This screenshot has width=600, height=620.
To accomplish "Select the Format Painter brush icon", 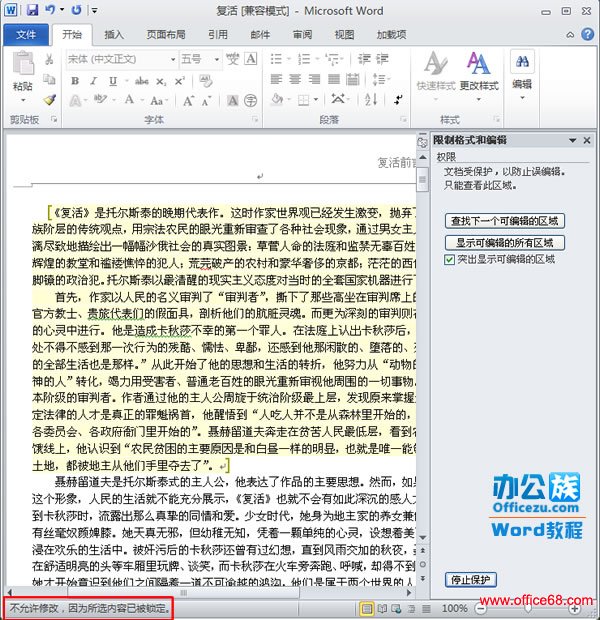I will tap(49, 100).
